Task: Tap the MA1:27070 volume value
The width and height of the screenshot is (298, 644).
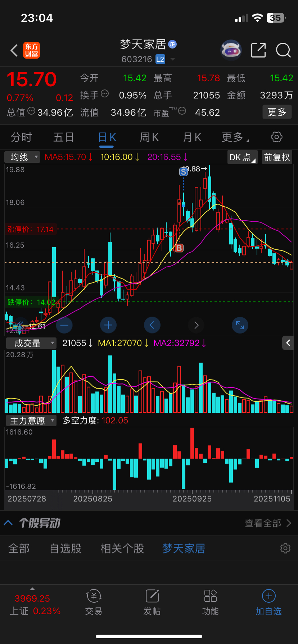Action: (x=123, y=343)
